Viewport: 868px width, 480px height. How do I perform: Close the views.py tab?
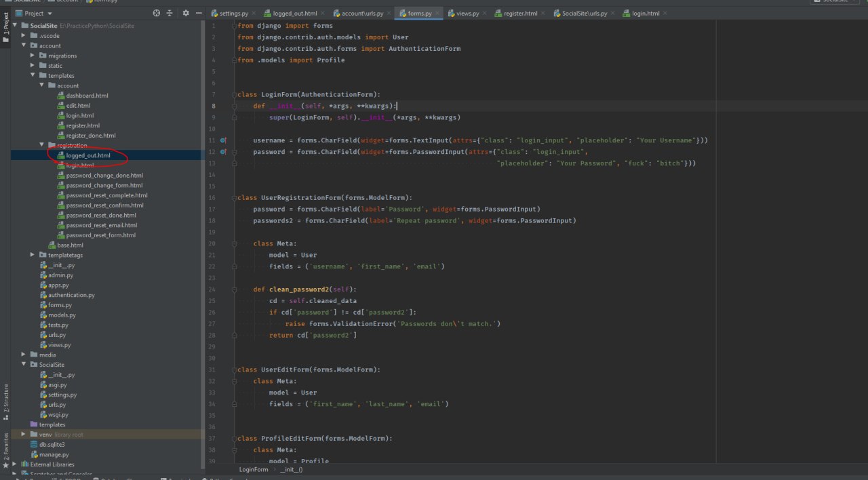485,13
